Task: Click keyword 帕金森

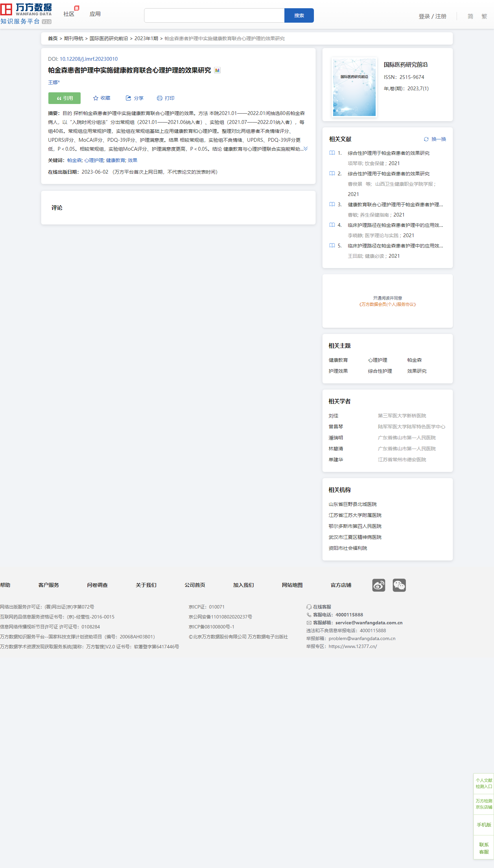Action: click(x=74, y=160)
